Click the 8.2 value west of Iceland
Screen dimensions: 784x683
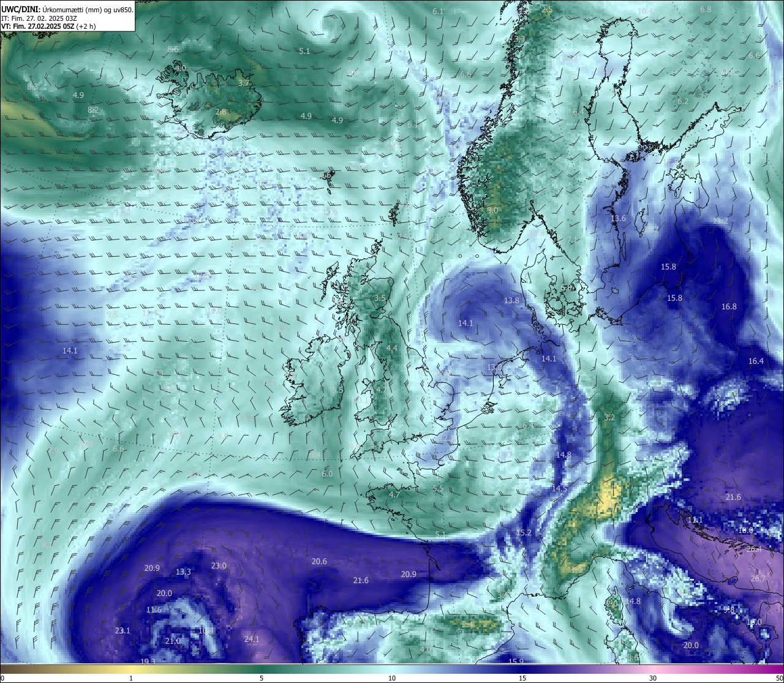coord(93,110)
